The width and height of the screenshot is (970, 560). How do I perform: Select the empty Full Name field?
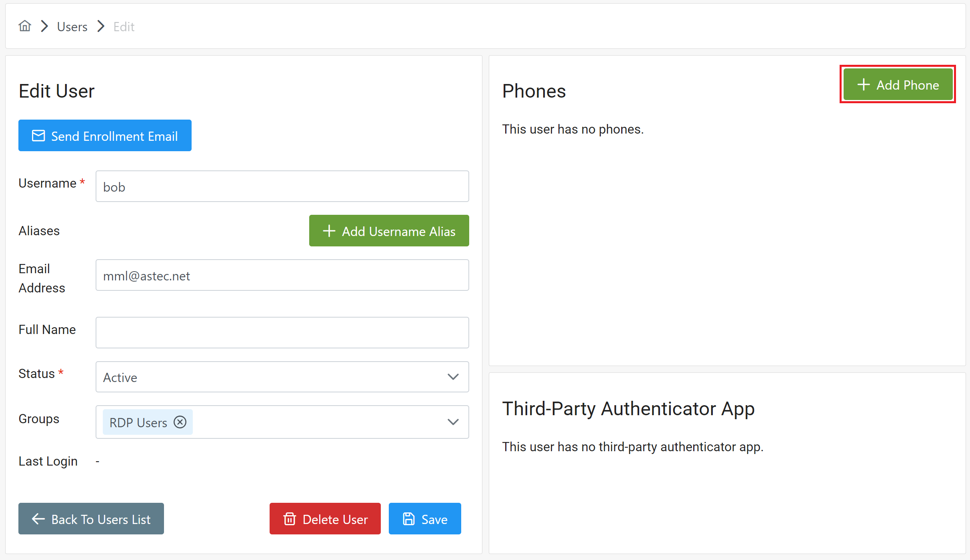[282, 333]
